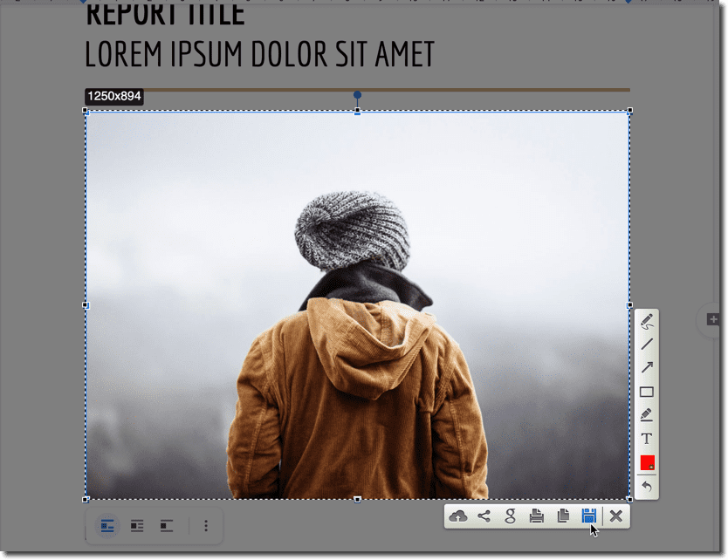The width and height of the screenshot is (728, 560).
Task: Select the rectangle annotation tool
Action: click(646, 392)
